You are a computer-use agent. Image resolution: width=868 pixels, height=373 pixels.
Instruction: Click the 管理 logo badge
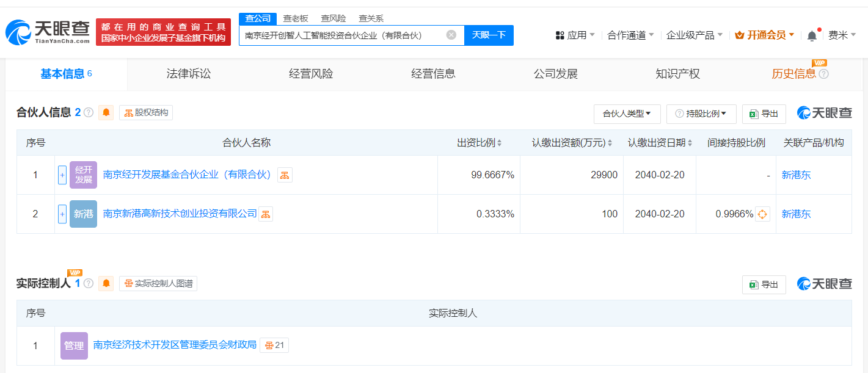point(74,346)
